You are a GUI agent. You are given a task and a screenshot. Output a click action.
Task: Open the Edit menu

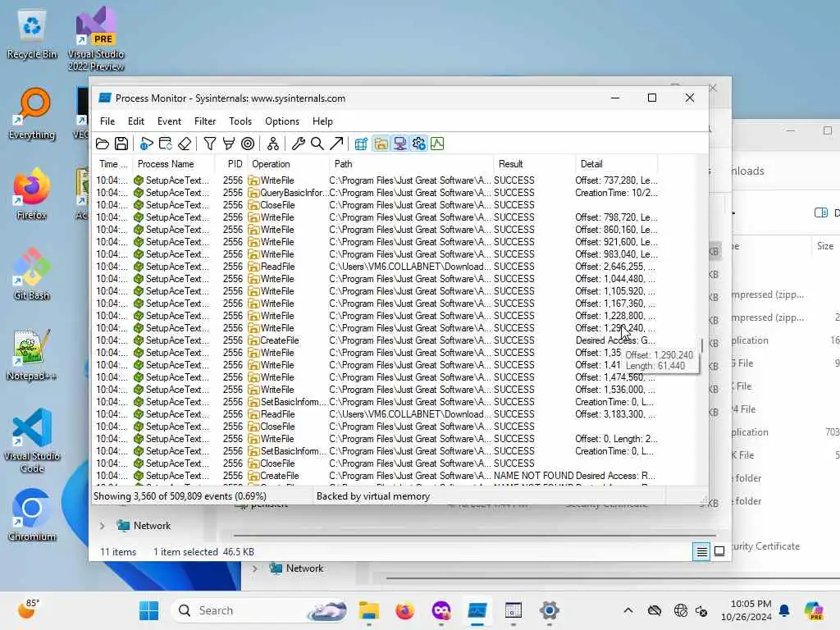(136, 121)
